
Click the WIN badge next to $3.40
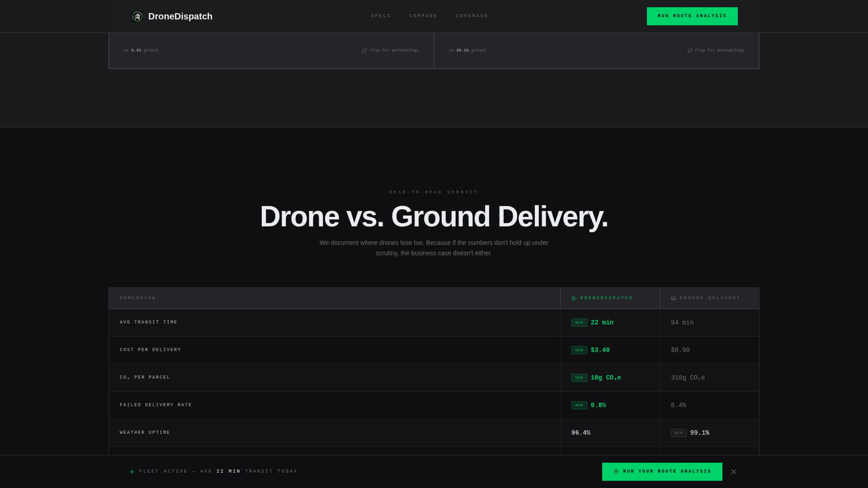coord(579,350)
